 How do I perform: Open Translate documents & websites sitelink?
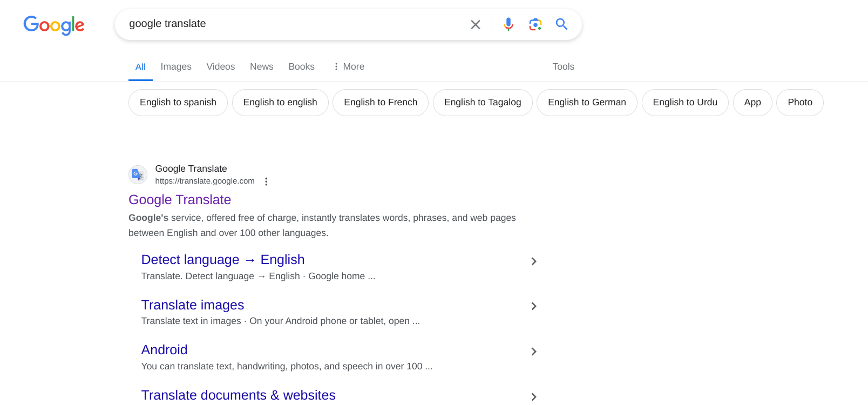238,395
